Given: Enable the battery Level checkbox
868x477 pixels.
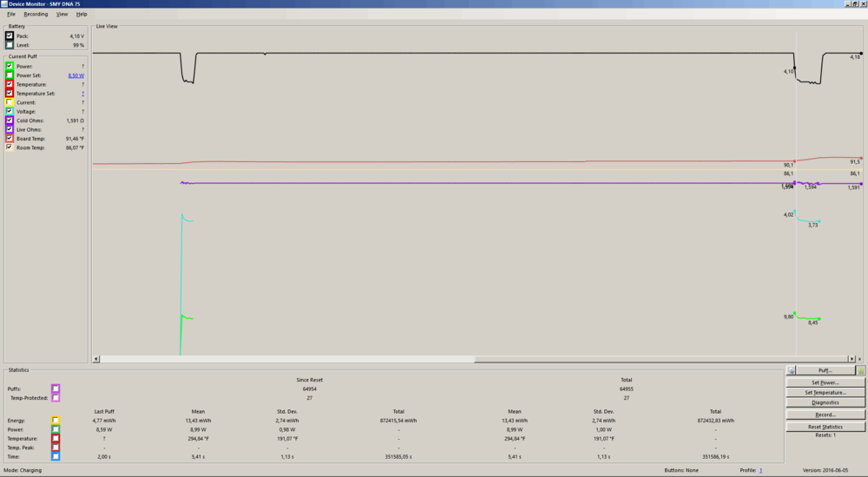Looking at the screenshot, I should [x=10, y=45].
